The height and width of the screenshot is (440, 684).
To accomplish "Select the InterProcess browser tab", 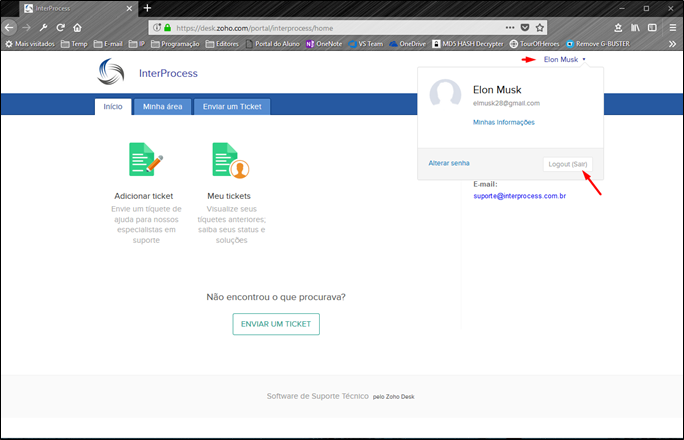I will pyautogui.click(x=78, y=8).
